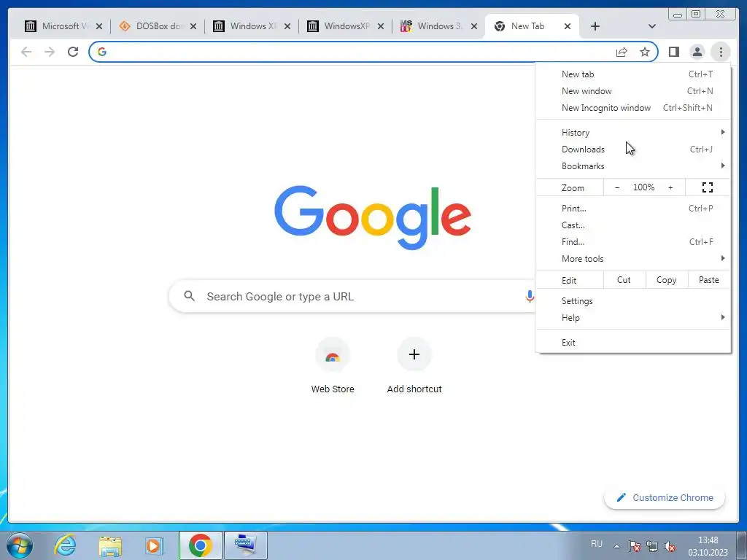Image resolution: width=747 pixels, height=560 pixels.
Task: Increase zoom with the plus button
Action: (x=670, y=187)
